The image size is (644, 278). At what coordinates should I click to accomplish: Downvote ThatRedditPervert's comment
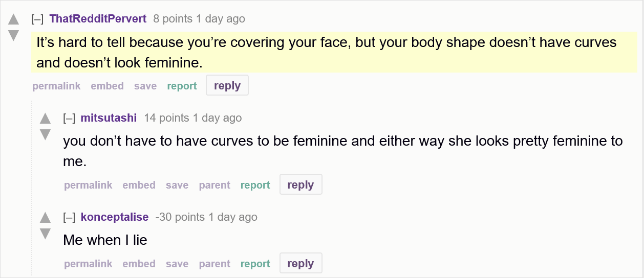(14, 35)
